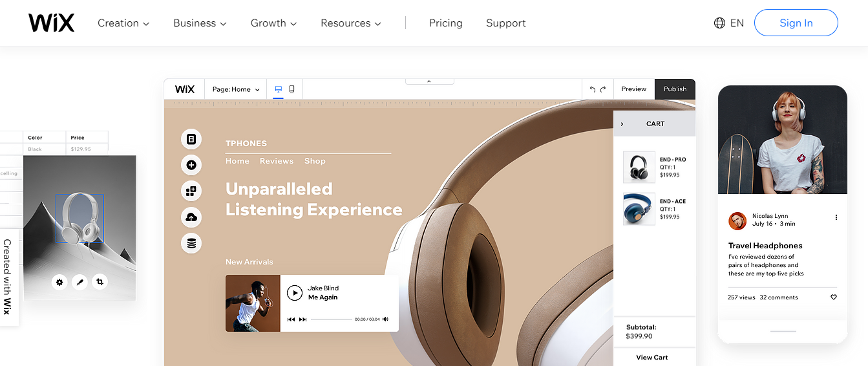The image size is (868, 366).
Task: Click the New Arrivals label
Action: [249, 262]
